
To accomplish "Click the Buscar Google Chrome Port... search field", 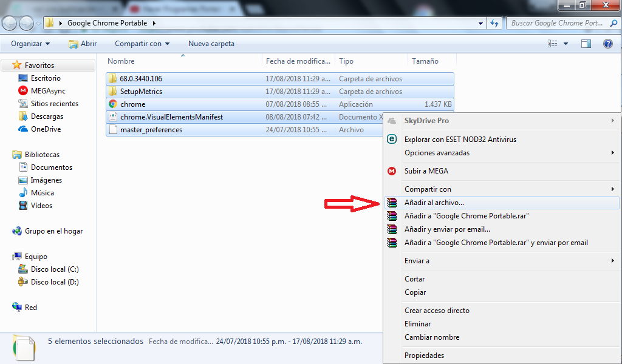I will (x=557, y=23).
